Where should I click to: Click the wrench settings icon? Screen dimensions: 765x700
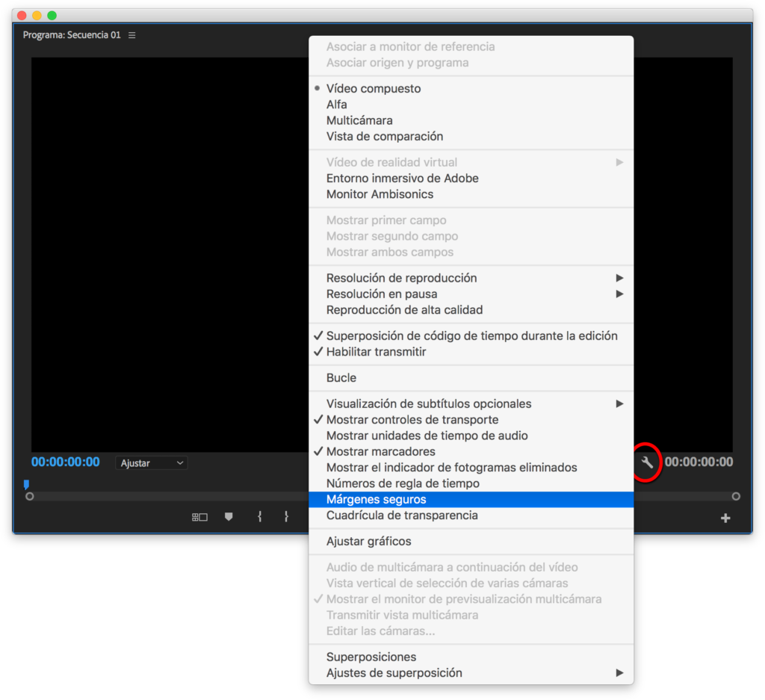647,462
